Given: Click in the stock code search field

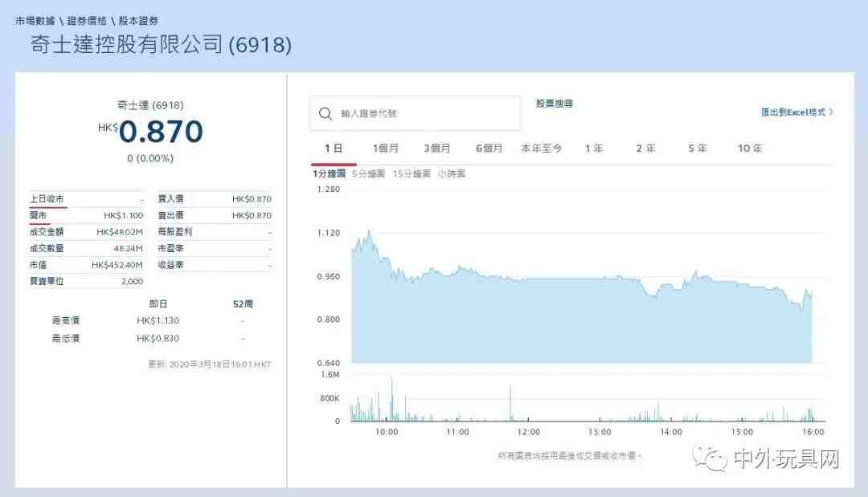Looking at the screenshot, I should tap(426, 113).
